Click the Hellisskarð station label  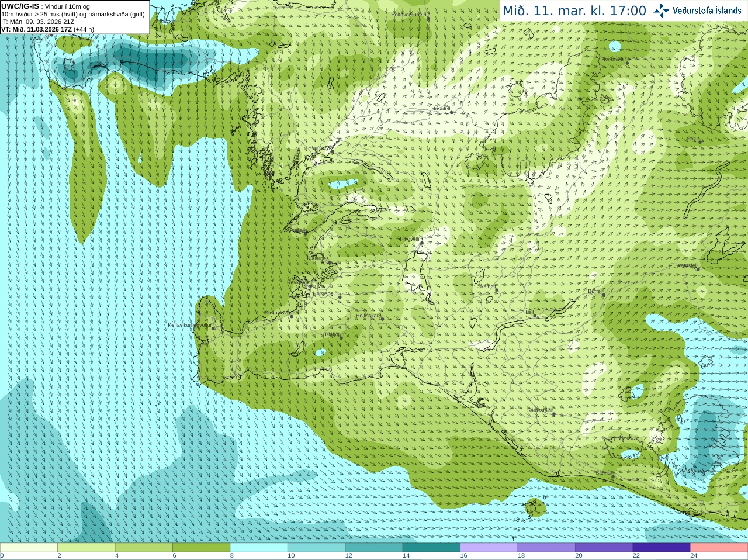coord(369,316)
